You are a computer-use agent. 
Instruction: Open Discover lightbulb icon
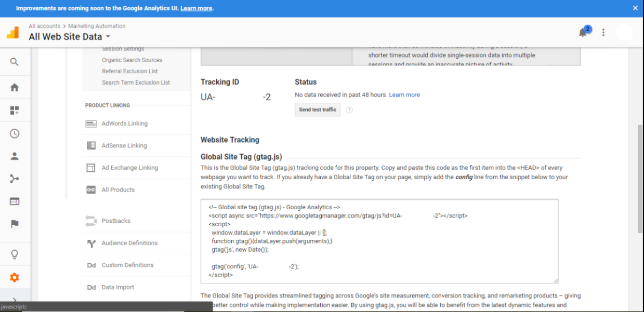[15, 254]
